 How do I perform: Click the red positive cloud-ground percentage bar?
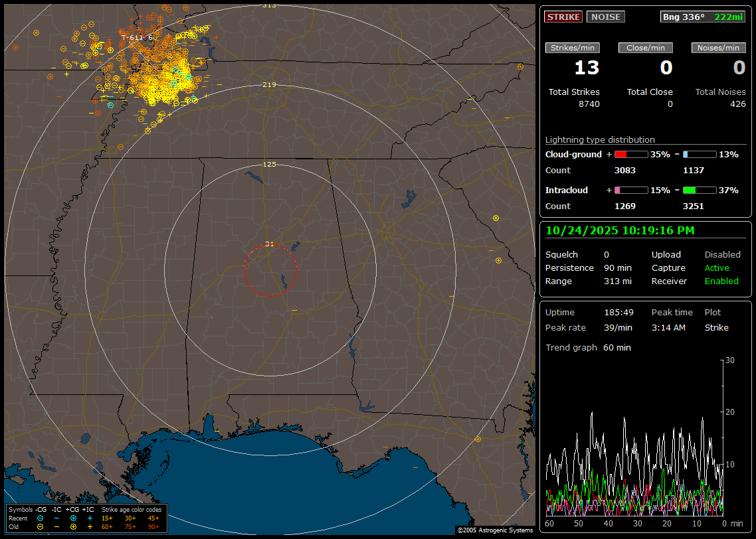tap(630, 155)
